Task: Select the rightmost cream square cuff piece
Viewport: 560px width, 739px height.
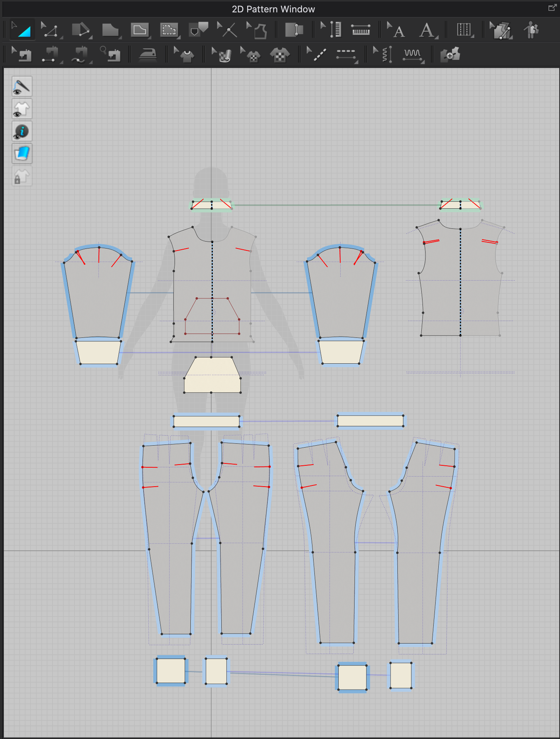Action: click(401, 675)
